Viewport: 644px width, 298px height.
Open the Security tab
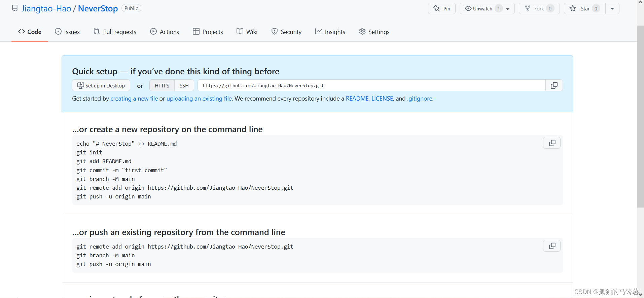(286, 32)
